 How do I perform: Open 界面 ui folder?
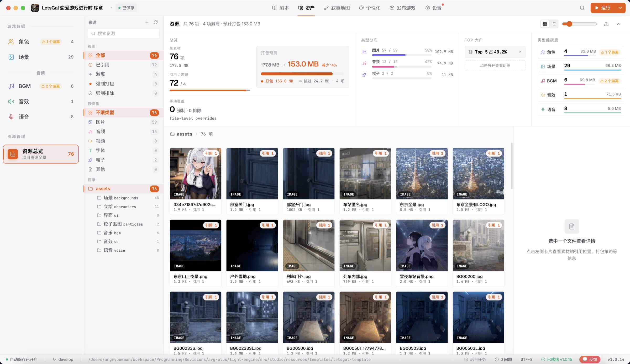pyautogui.click(x=128, y=215)
